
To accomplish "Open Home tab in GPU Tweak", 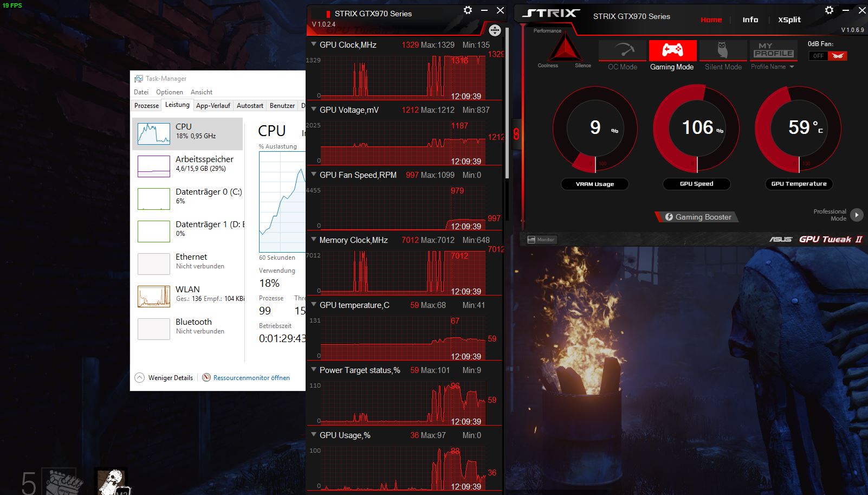I will [x=711, y=20].
